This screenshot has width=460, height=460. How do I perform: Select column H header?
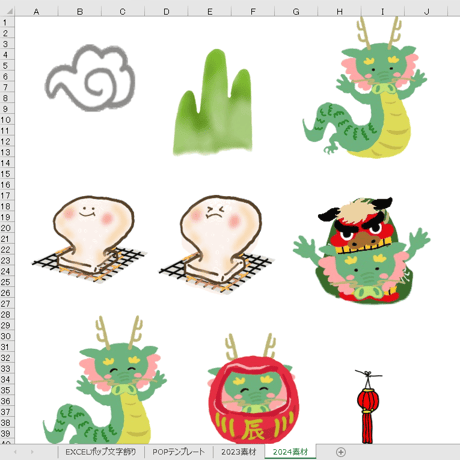339,12
